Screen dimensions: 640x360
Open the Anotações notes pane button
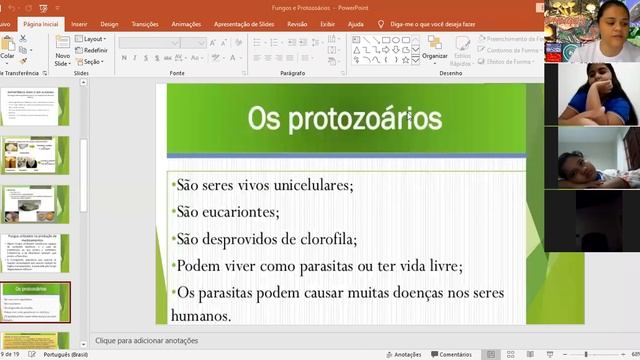tap(404, 354)
